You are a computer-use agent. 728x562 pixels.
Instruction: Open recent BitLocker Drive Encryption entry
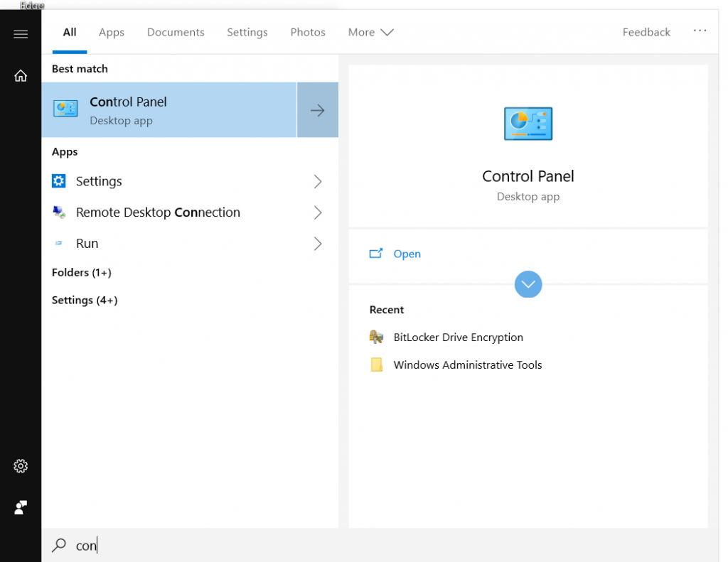coord(459,337)
